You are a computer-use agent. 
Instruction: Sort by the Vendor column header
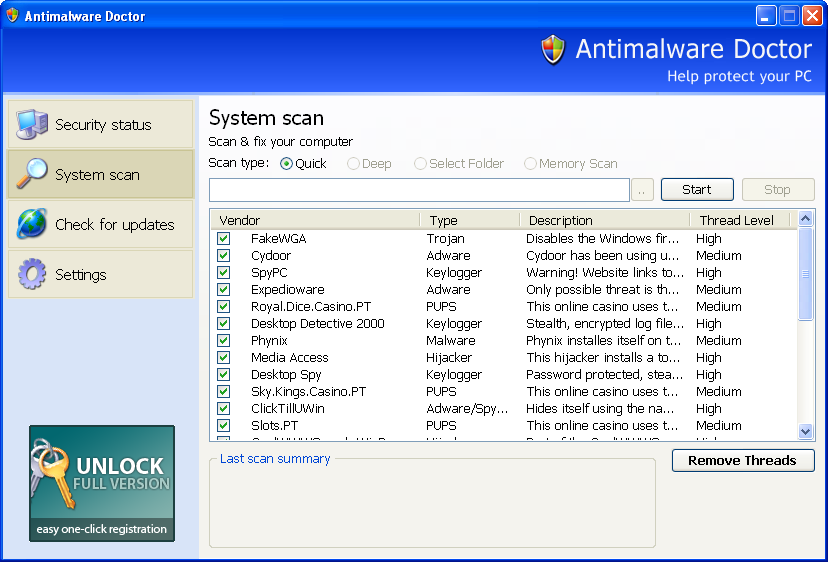coord(315,220)
